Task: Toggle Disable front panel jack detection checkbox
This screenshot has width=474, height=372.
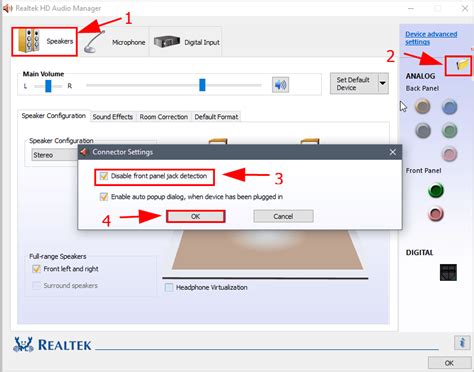Action: point(104,176)
